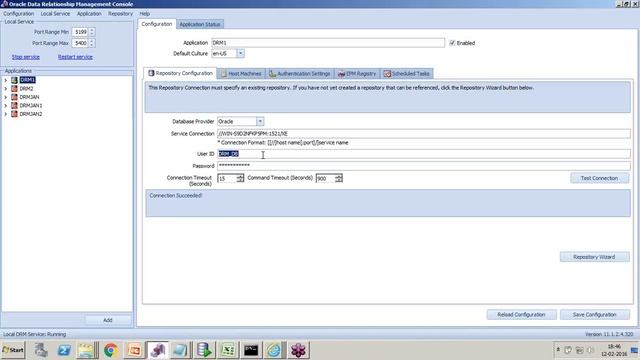Switch to DRM Console taskbar icon
Screen dimensions: 640x360
click(x=158, y=350)
